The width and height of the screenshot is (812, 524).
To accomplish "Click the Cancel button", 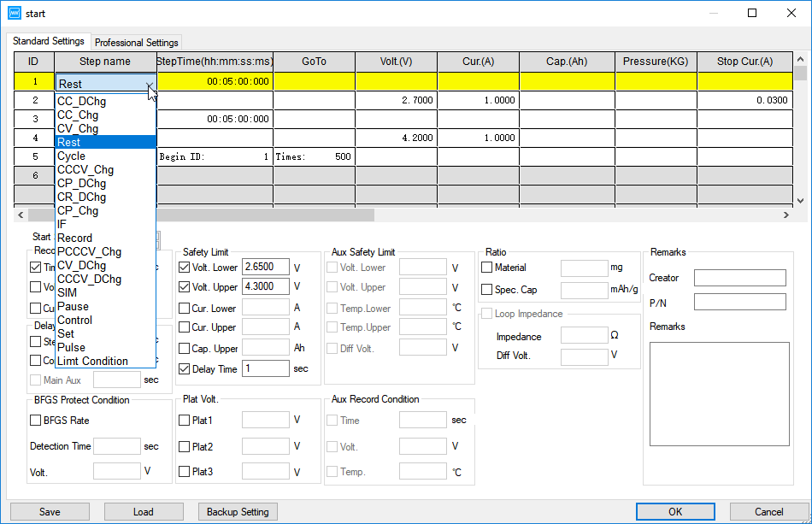I will (769, 511).
